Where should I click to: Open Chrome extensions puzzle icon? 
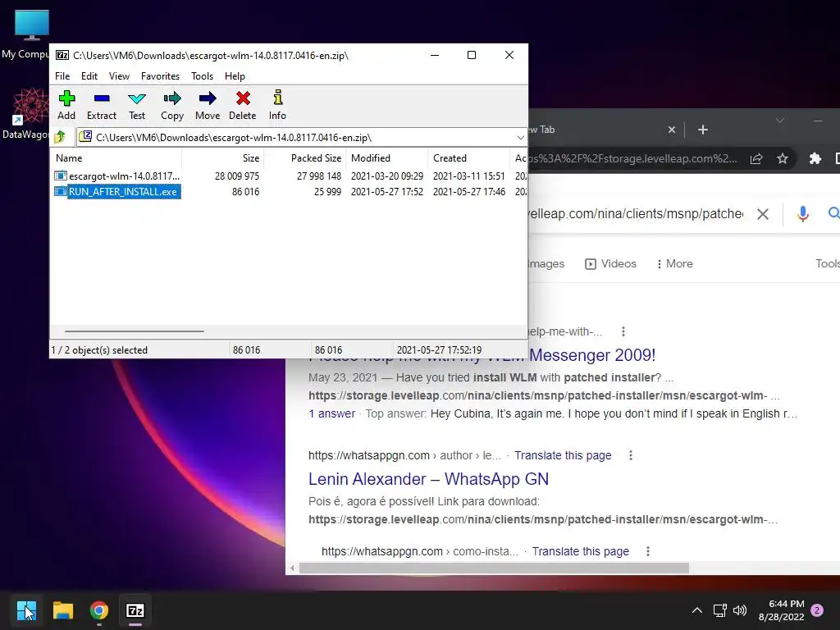[815, 158]
